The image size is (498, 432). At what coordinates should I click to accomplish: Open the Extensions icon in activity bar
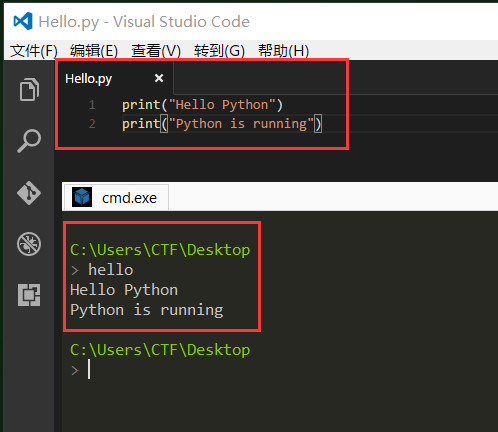pos(29,295)
